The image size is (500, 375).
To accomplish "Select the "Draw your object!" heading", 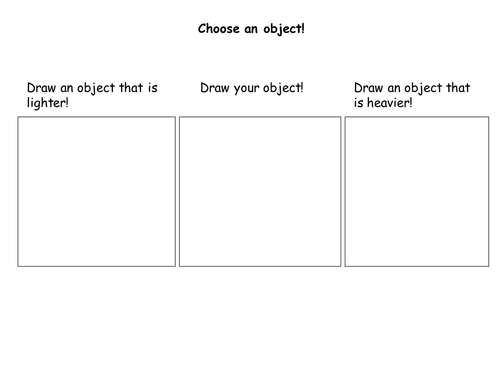I will (252, 88).
